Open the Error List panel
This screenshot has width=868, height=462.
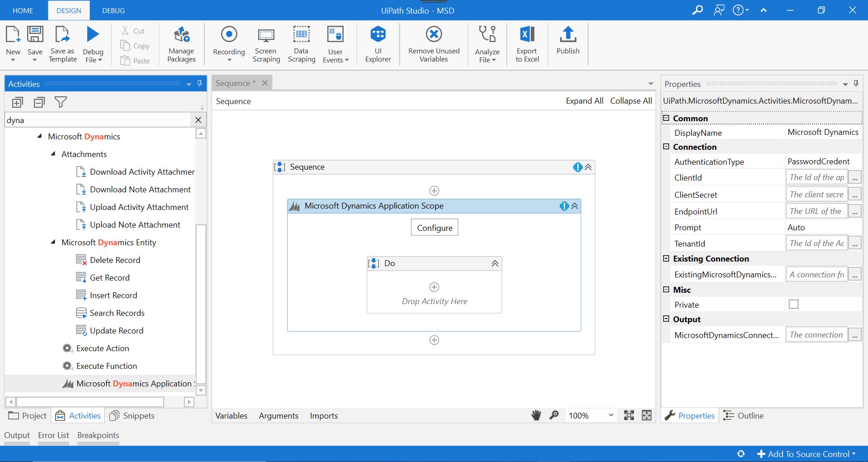tap(53, 435)
